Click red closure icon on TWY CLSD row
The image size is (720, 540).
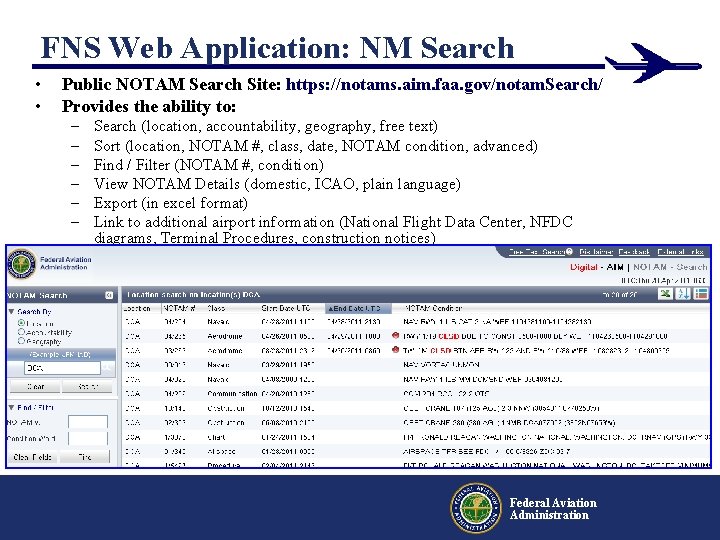[395, 350]
